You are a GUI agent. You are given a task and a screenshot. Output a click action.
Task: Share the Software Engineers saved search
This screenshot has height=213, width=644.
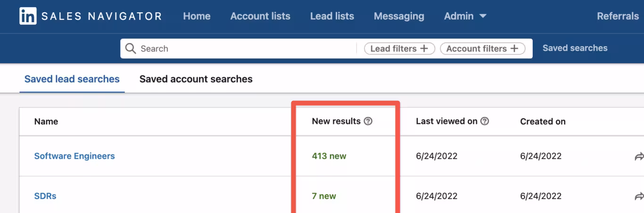pos(639,156)
